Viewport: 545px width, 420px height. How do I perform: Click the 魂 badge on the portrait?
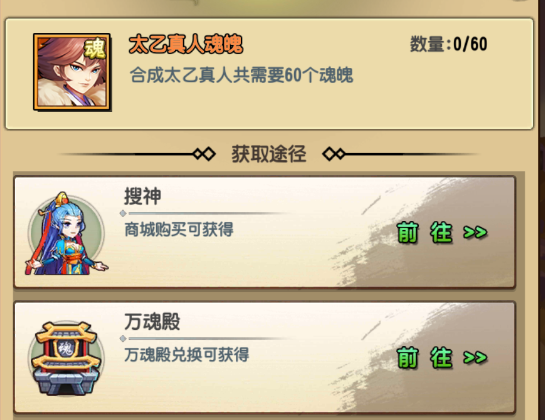pyautogui.click(x=95, y=48)
